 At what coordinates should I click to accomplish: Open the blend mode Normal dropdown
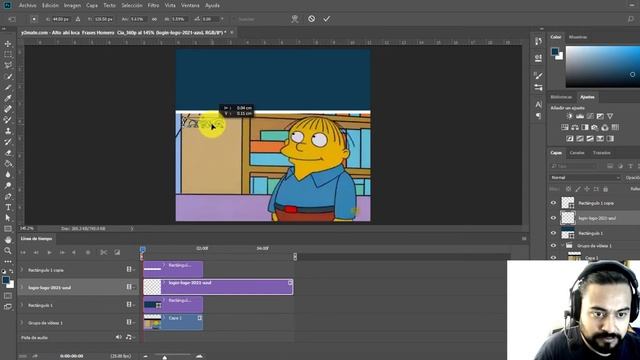coord(585,178)
